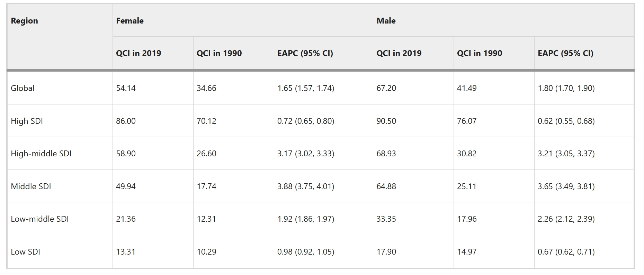Click the Female group header
Image resolution: width=644 pixels, height=275 pixels.
[x=130, y=21]
